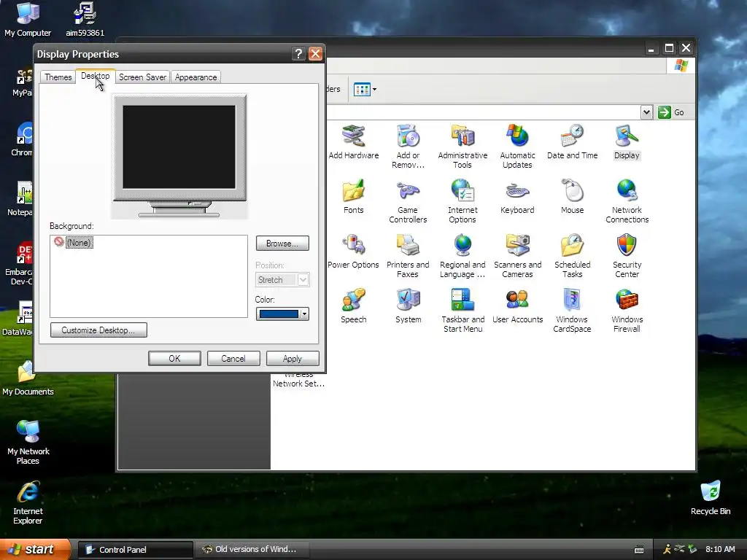Open Automatic Updates icon
Viewport: 747px width, 560px height.
coord(517,146)
